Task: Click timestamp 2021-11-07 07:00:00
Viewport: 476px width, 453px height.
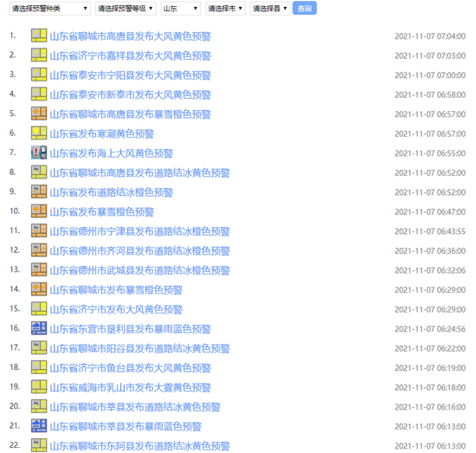Action: [x=430, y=75]
